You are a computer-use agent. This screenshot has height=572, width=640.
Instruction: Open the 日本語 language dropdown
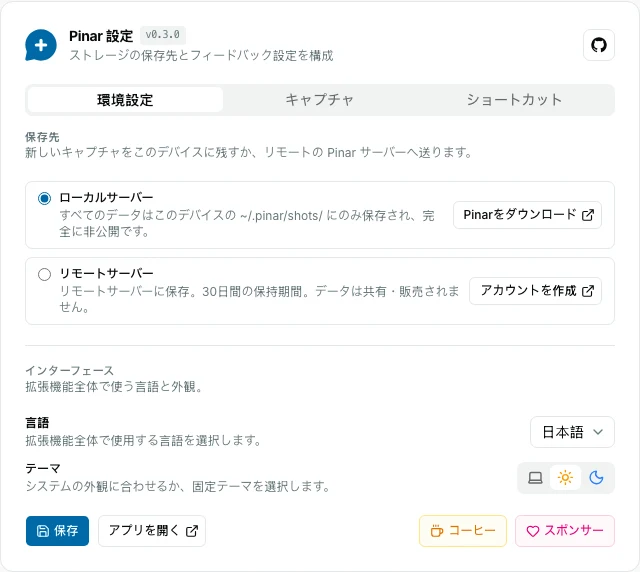(x=572, y=432)
